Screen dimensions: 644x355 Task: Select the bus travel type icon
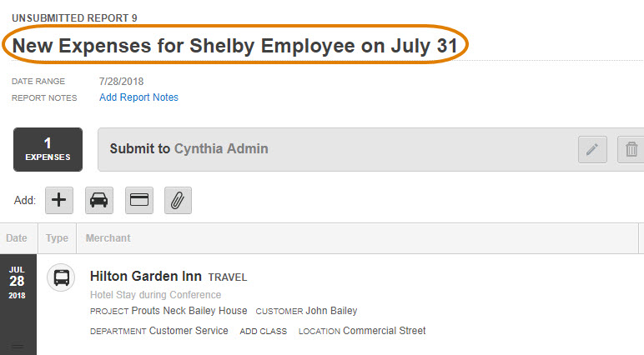click(61, 277)
